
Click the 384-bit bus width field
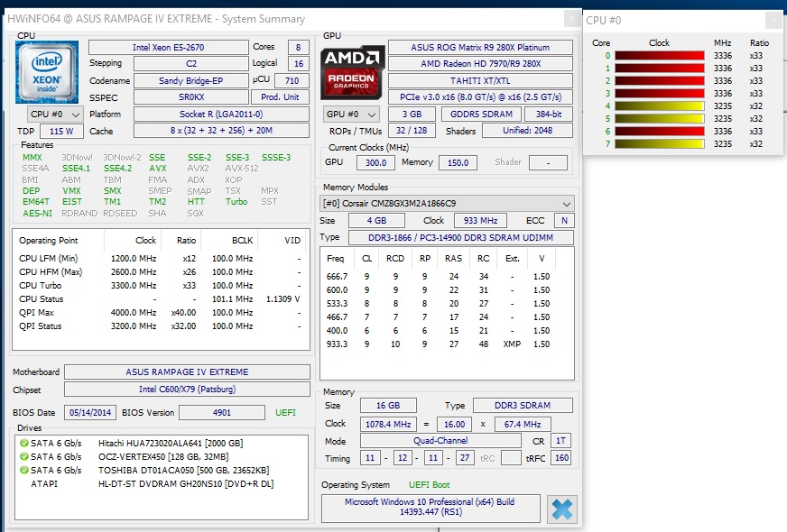point(549,115)
